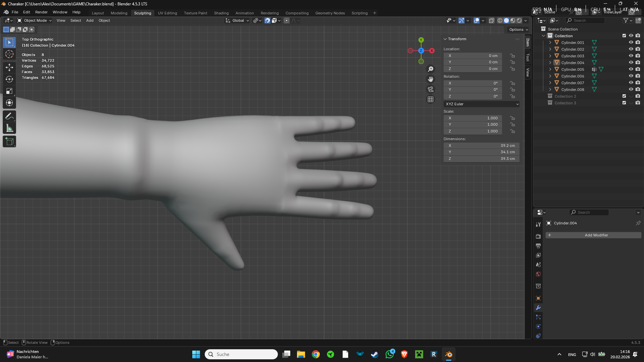Switch to the UV Editing workspace tab

(167, 13)
